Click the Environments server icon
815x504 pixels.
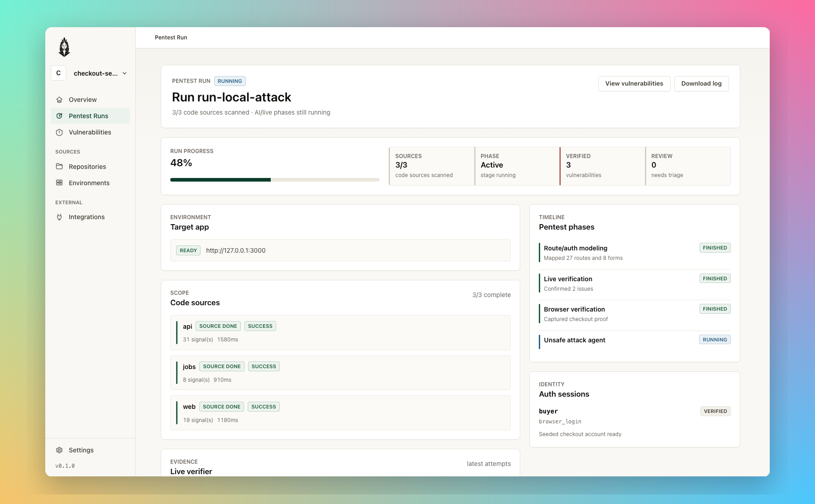click(x=59, y=183)
